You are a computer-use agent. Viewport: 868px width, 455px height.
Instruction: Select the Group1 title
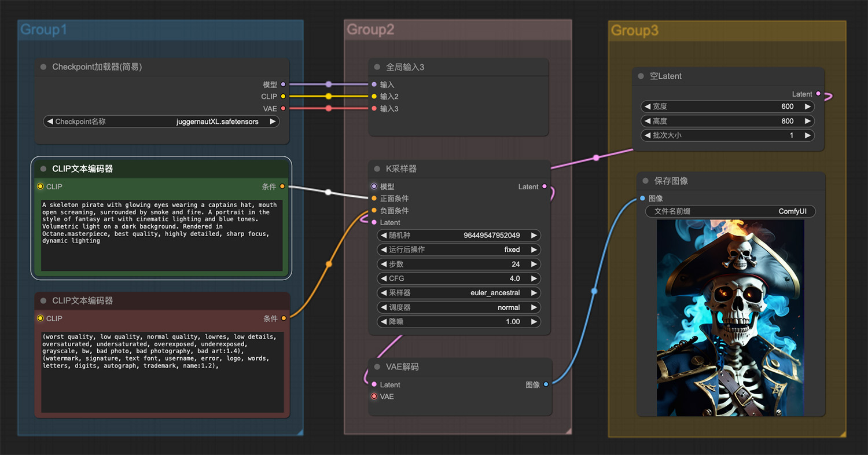coord(44,30)
